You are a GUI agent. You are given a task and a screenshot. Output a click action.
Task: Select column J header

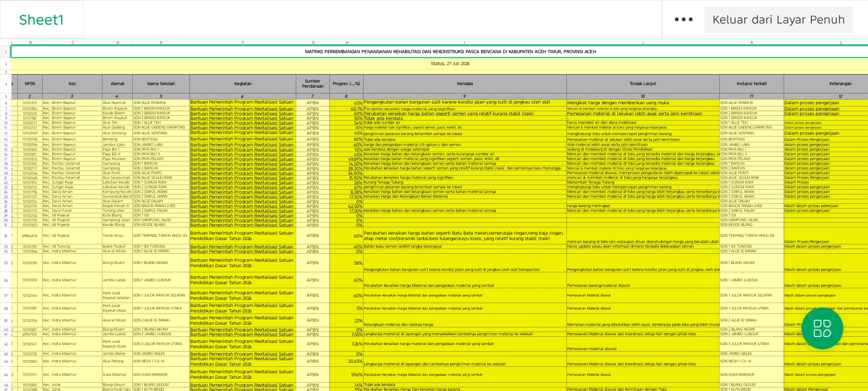643,42
